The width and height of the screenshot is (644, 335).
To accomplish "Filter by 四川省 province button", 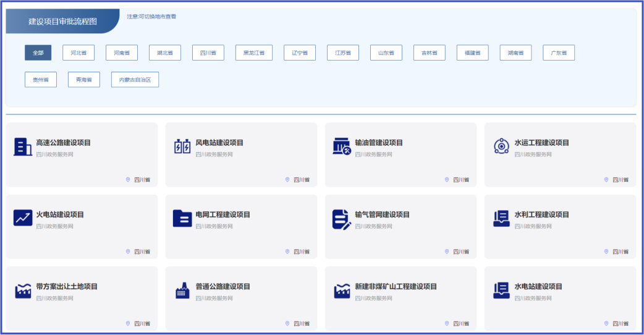I will pos(208,53).
